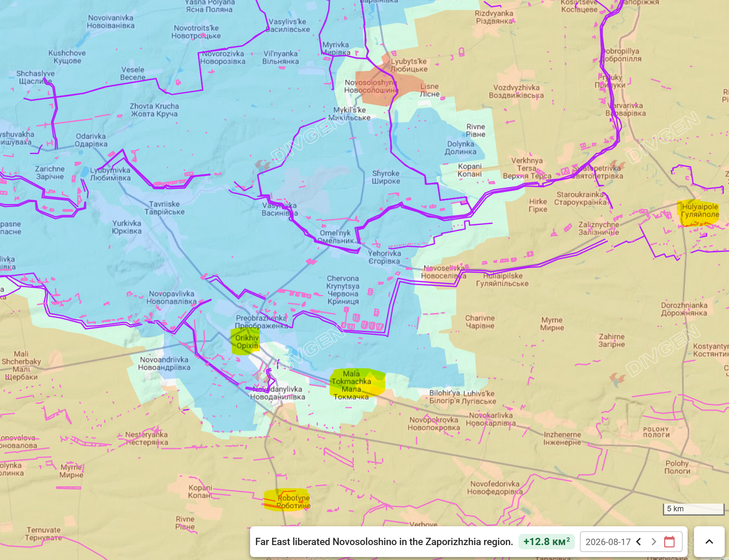Click the Yurkivka village label
Image resolution: width=729 pixels, height=560 pixels.
pyautogui.click(x=127, y=227)
